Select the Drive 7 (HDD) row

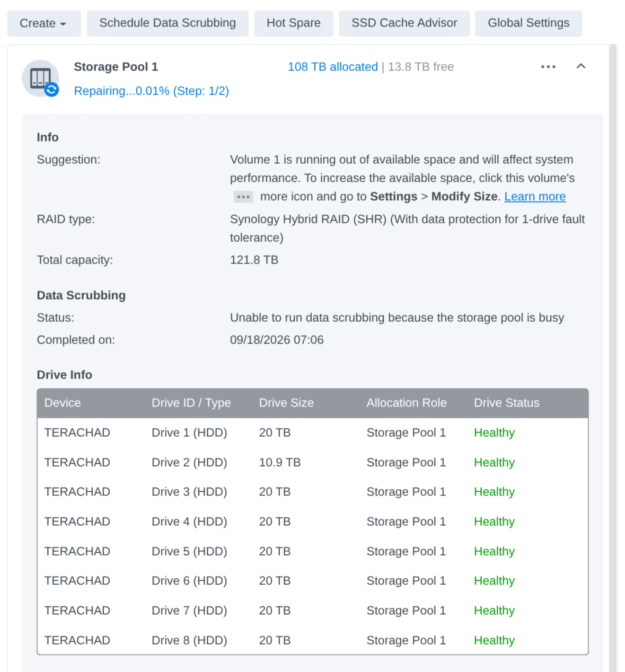pyautogui.click(x=313, y=610)
